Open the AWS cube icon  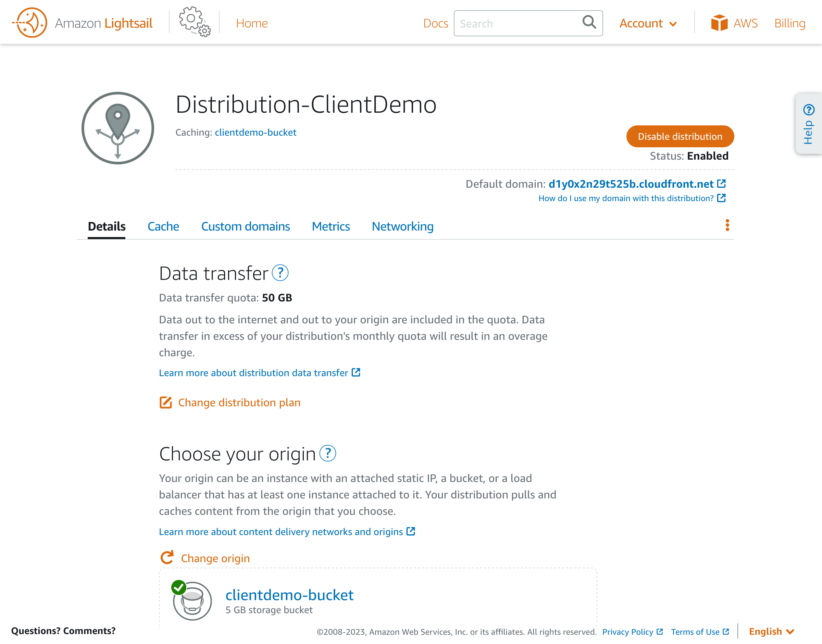click(719, 23)
